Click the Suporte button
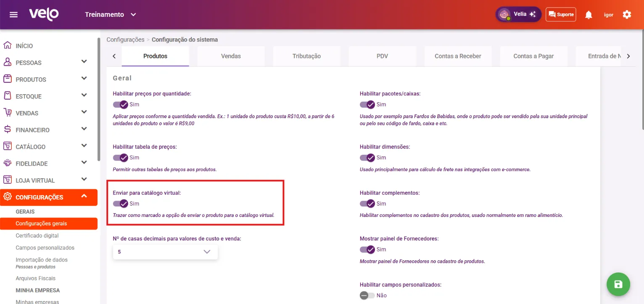Viewport: 644px width, 304px height. [x=561, y=15]
